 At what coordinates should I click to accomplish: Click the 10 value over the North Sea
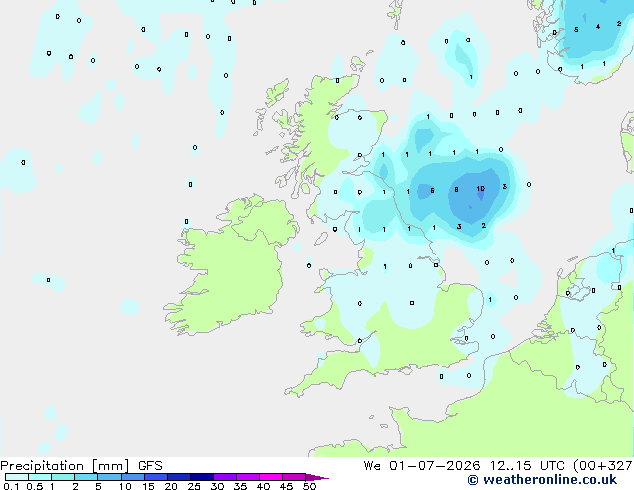pyautogui.click(x=480, y=189)
